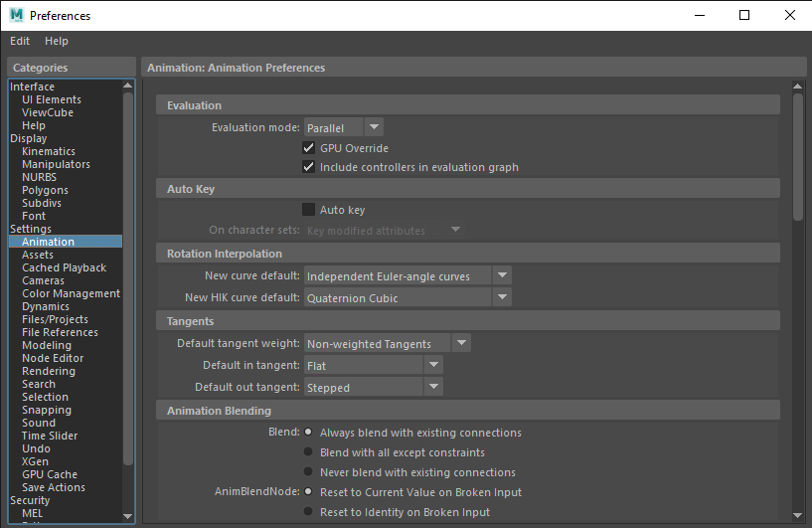Select the Rendering category
This screenshot has height=528, width=812.
click(49, 371)
